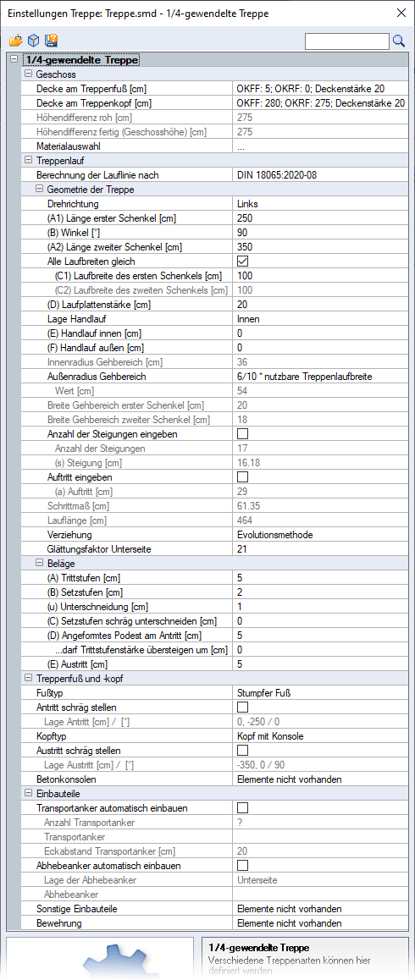Viewport: 415px width, 980px height.
Task: Enable Anzahl der Steigungen eingeben checkbox
Action: pyautogui.click(x=243, y=434)
